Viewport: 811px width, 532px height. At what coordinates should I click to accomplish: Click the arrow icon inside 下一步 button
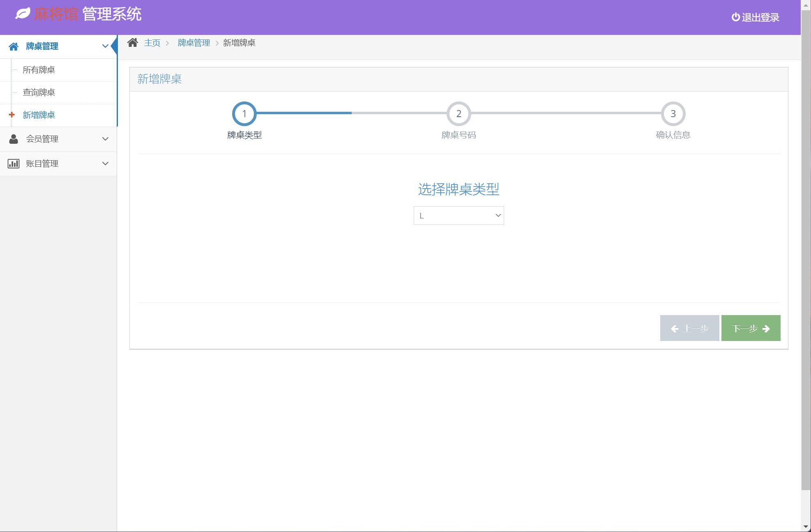766,328
